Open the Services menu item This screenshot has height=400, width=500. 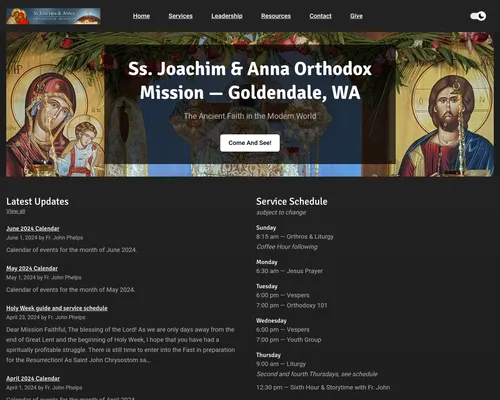click(180, 16)
